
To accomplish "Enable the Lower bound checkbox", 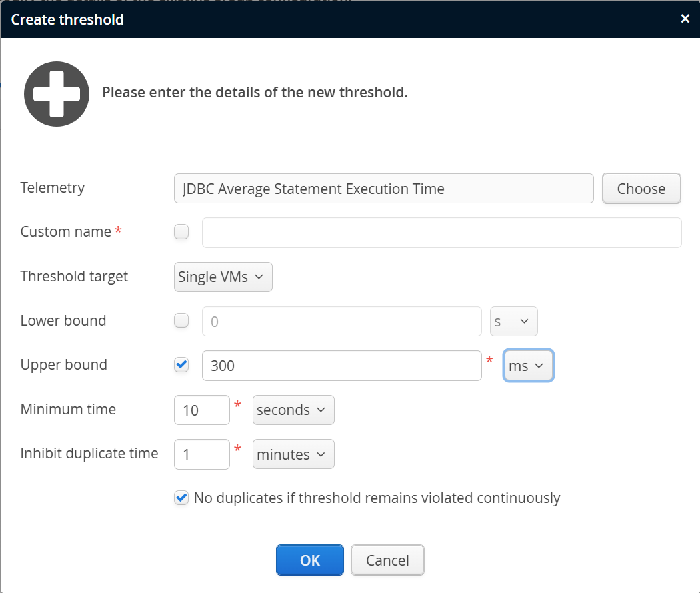I will click(x=181, y=321).
